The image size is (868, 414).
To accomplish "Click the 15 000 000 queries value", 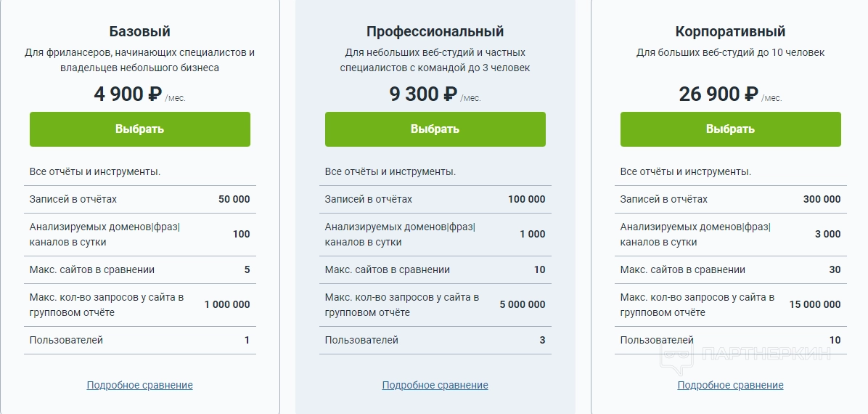I will pos(815,304).
